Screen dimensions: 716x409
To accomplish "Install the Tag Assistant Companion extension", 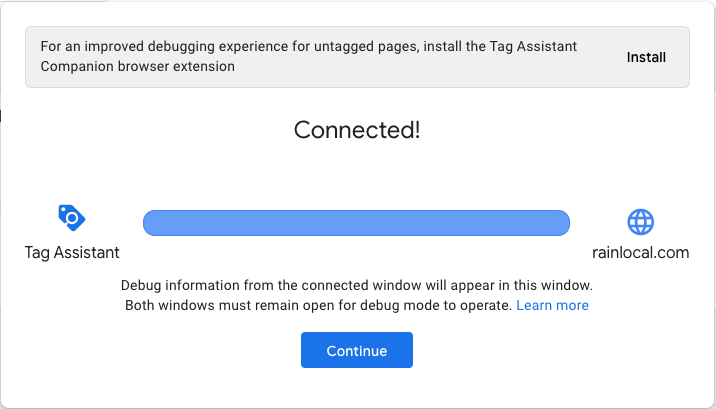I will (x=646, y=57).
